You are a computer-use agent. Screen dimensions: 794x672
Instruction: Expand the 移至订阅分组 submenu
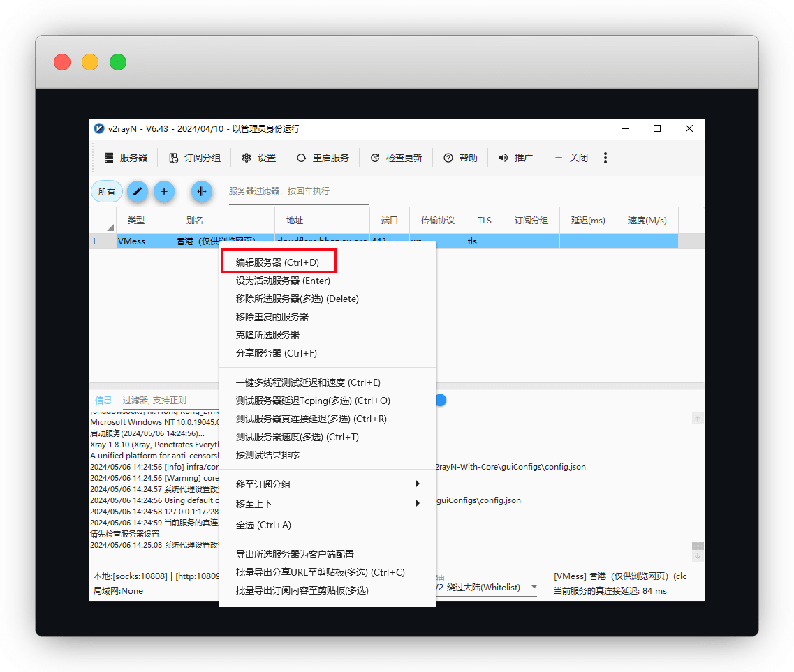[328, 484]
